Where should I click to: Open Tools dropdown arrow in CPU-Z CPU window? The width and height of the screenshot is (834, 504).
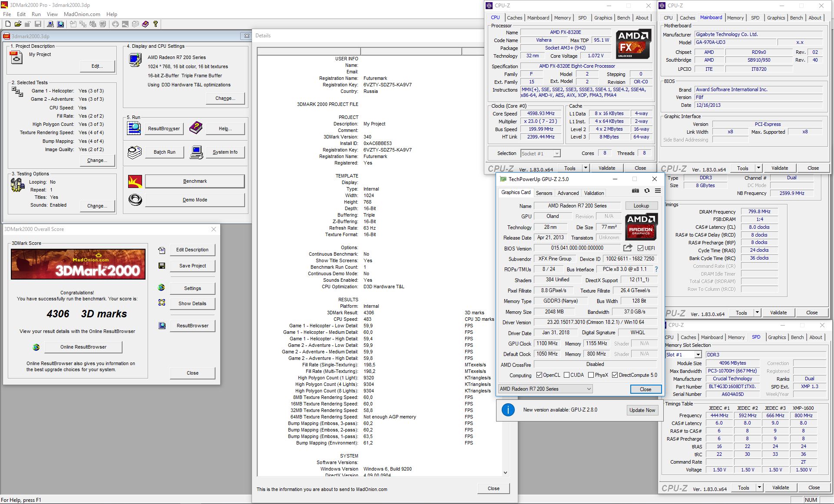(x=585, y=168)
